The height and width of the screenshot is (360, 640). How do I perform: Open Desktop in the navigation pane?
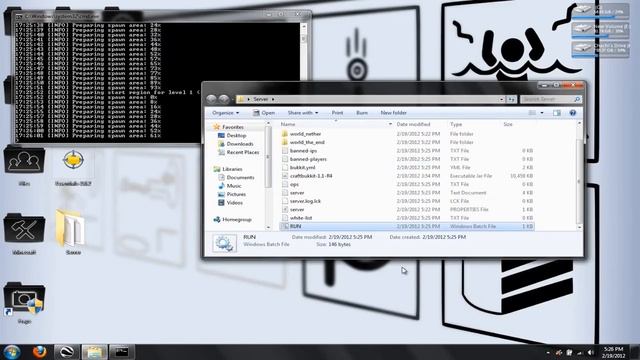[236, 136]
